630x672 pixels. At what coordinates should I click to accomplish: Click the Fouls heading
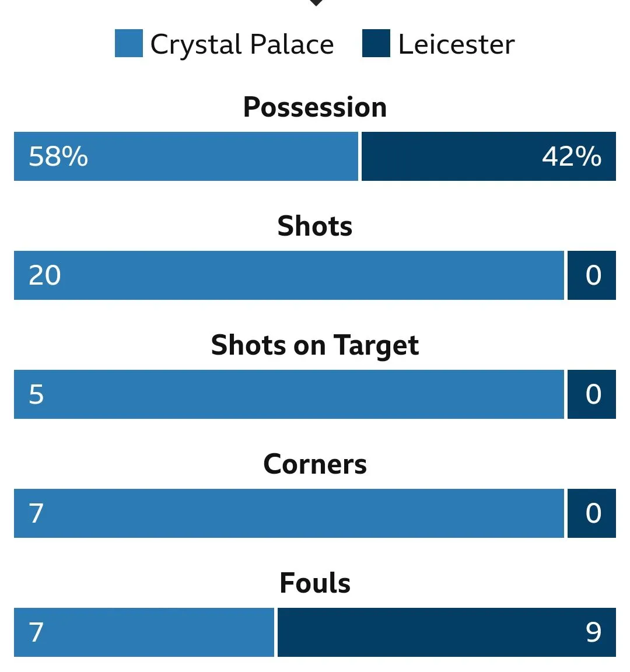click(315, 583)
